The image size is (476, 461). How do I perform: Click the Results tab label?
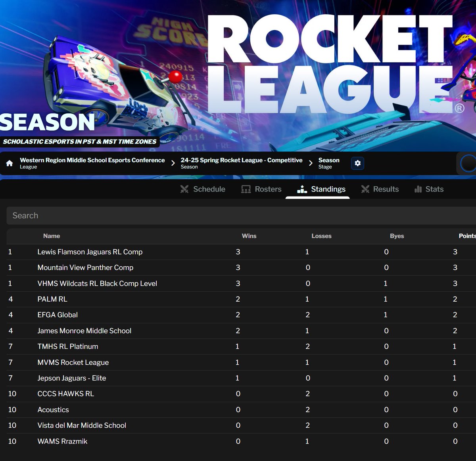[x=386, y=189]
